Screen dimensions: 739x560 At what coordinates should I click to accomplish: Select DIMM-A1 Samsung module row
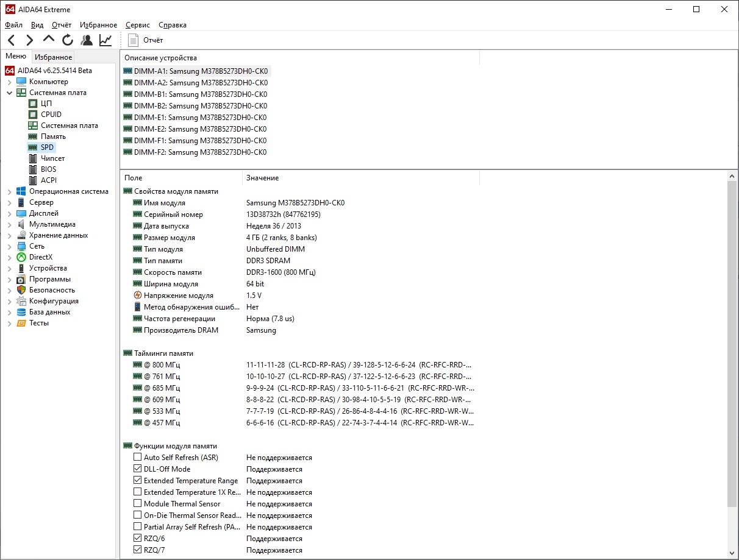196,71
